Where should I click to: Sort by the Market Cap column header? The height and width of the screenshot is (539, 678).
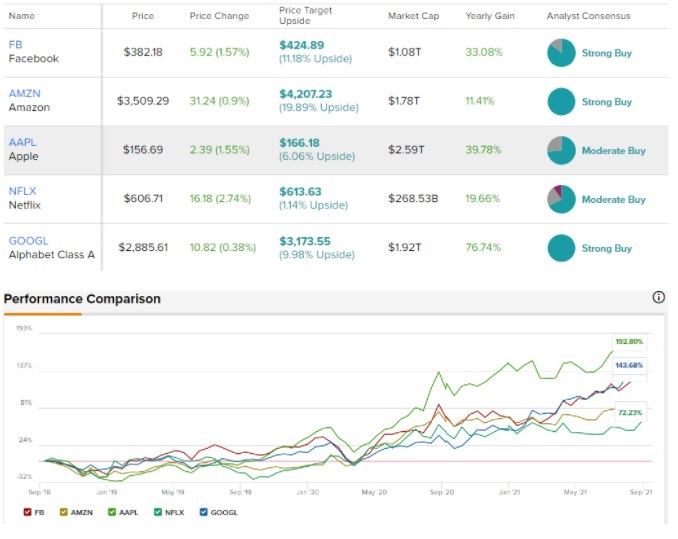[413, 16]
